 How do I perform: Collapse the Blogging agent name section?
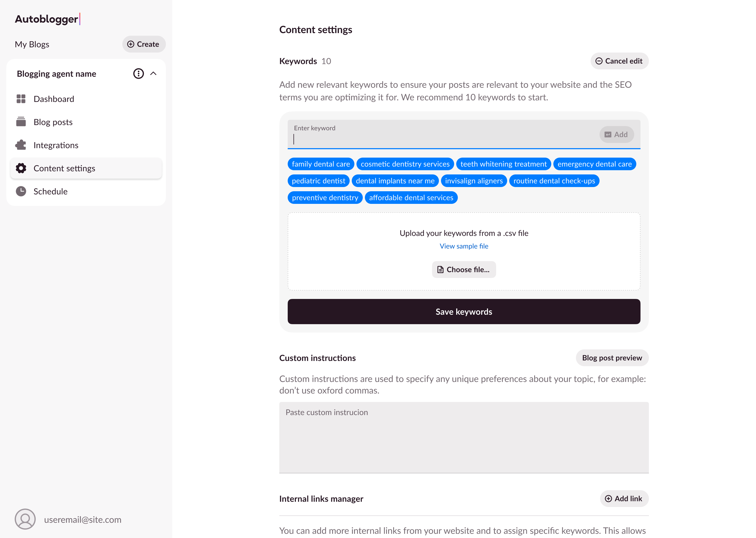(153, 74)
